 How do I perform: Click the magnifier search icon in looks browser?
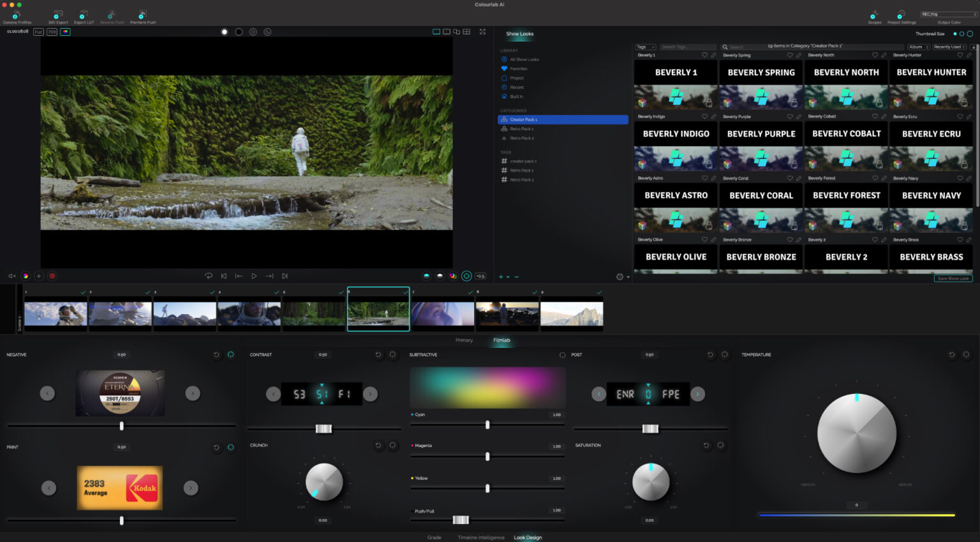[x=725, y=47]
